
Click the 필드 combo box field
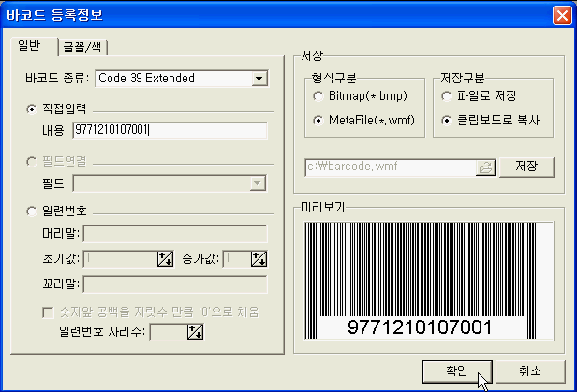click(x=170, y=183)
